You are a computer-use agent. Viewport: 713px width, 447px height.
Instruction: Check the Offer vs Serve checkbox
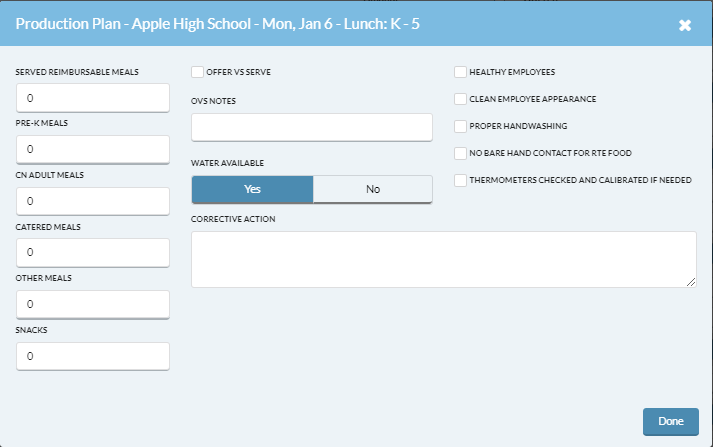click(197, 72)
